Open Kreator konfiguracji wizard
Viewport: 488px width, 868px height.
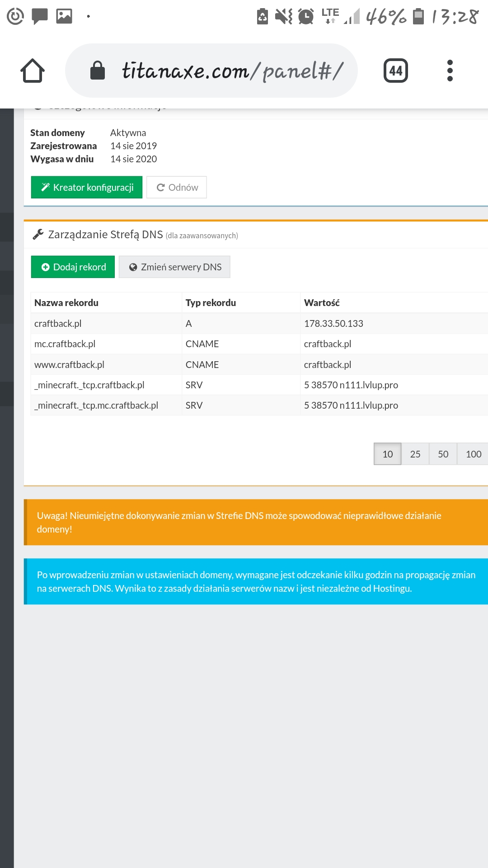(x=87, y=187)
